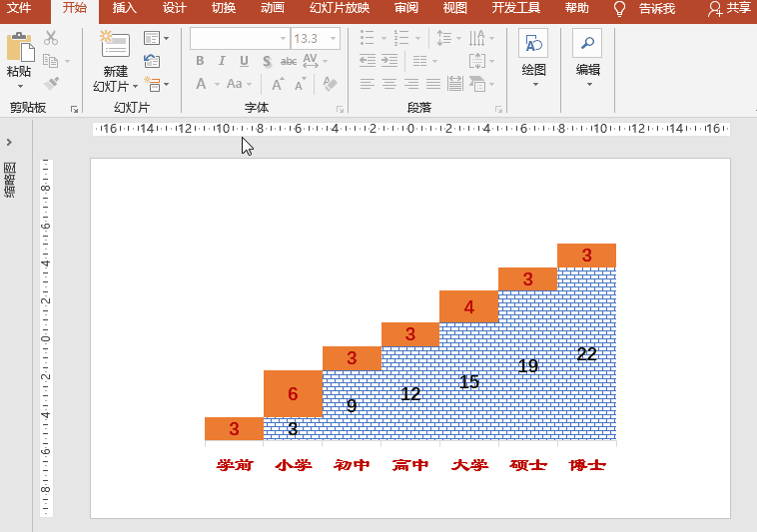The height and width of the screenshot is (532, 757).
Task: Open the Font dialog launcher
Action: click(340, 110)
